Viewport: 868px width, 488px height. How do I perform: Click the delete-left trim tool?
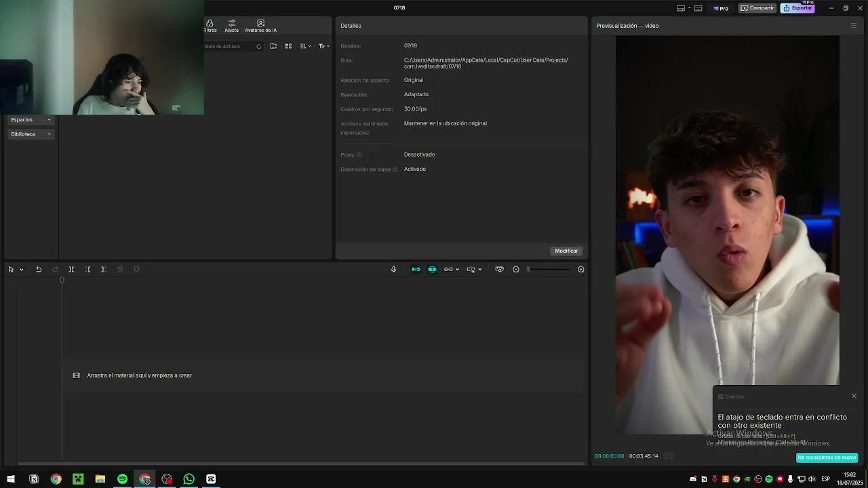click(87, 269)
